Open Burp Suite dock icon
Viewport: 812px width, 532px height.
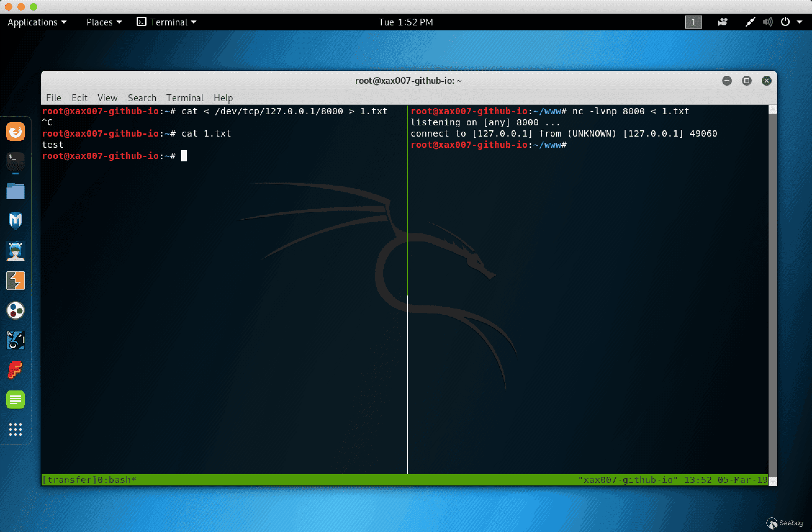tap(15, 281)
